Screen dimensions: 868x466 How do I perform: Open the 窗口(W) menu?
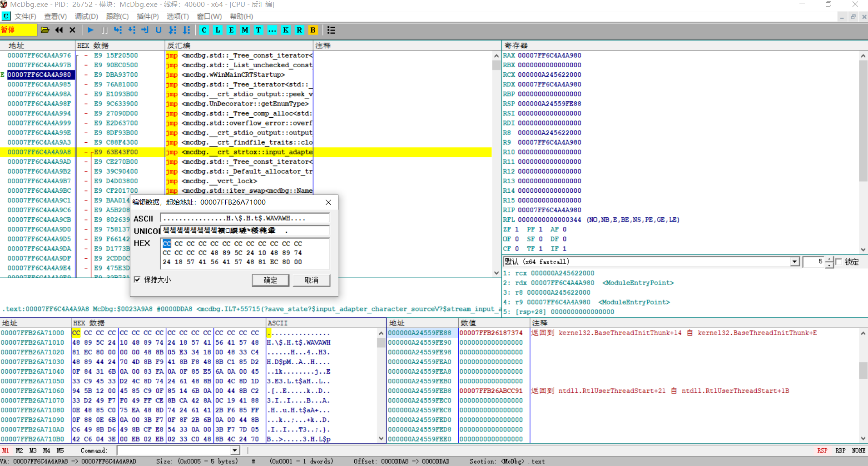pos(209,16)
